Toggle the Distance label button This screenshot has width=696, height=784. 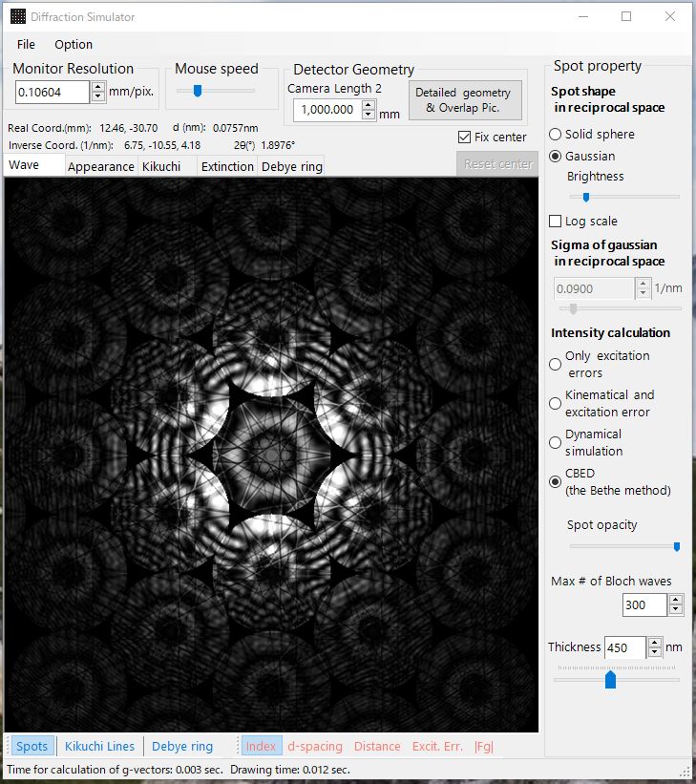point(377,746)
